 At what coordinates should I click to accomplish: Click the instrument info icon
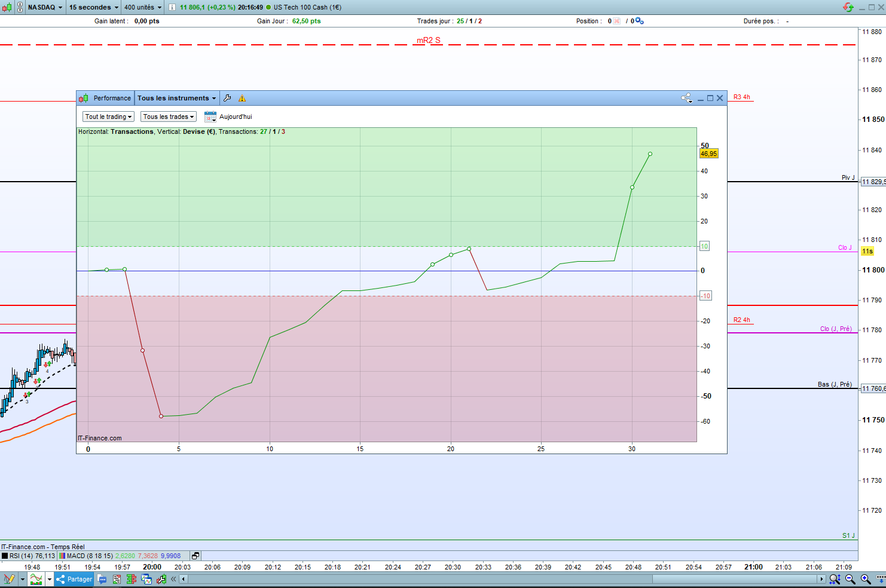click(x=172, y=7)
